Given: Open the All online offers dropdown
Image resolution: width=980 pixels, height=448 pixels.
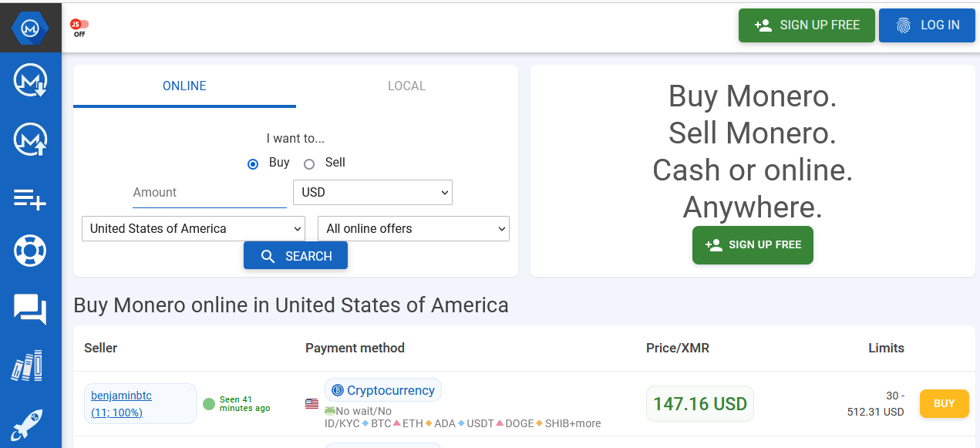Looking at the screenshot, I should [413, 228].
